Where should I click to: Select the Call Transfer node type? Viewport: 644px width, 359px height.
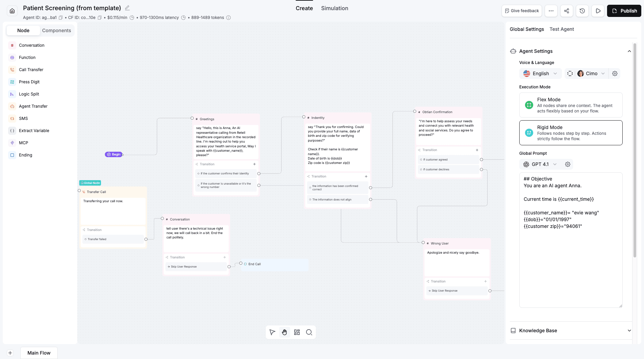[x=31, y=69]
